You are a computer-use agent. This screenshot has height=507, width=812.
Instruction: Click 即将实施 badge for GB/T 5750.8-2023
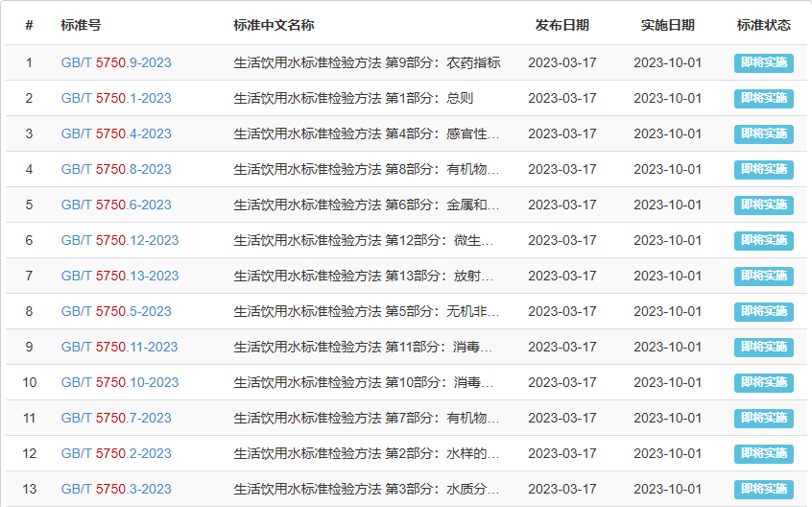coord(764,169)
